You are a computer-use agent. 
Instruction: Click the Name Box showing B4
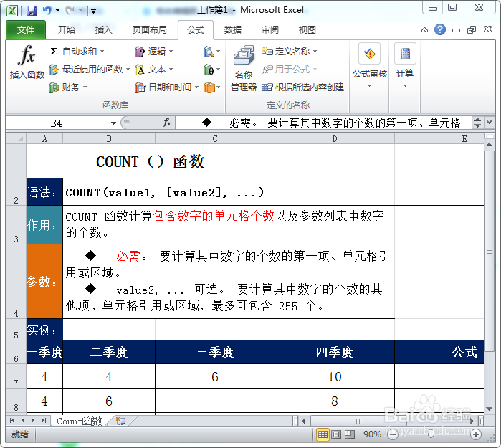pyautogui.click(x=57, y=123)
